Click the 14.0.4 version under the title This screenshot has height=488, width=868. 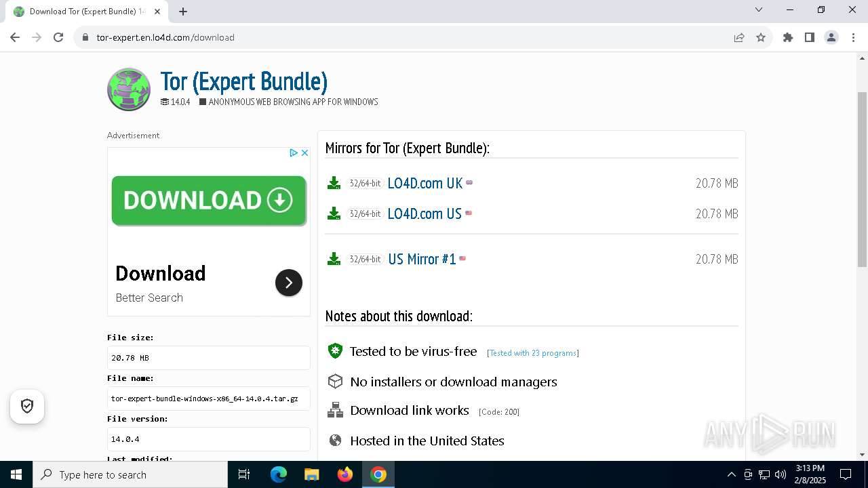tap(180, 102)
